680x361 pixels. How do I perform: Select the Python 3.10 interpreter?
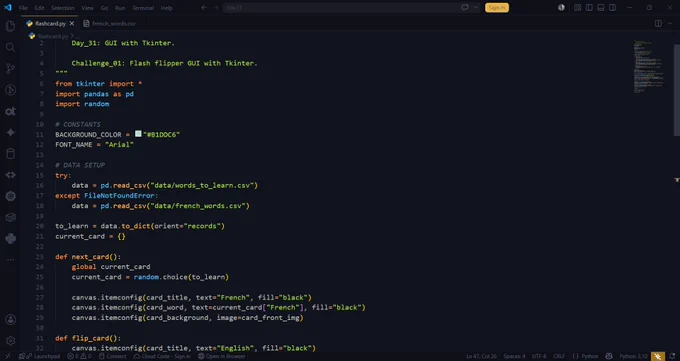point(634,356)
